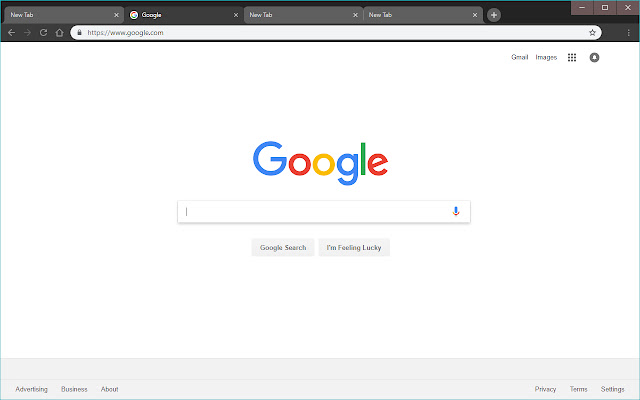Open the Google account avatar

tap(594, 58)
